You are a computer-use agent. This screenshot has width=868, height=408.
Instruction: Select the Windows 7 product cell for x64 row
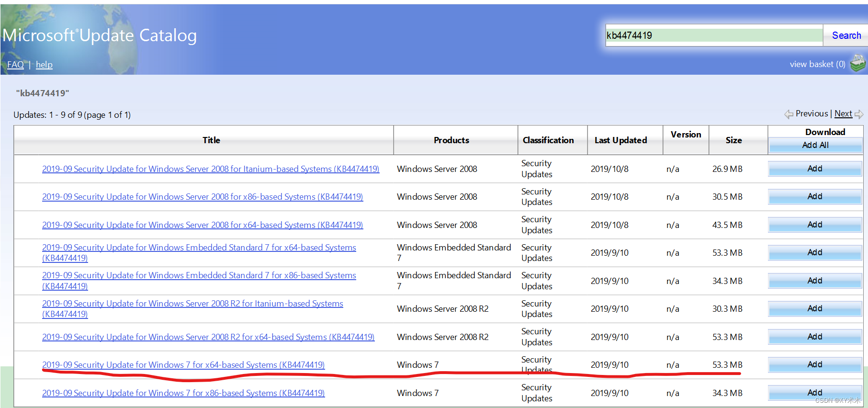pyautogui.click(x=417, y=365)
